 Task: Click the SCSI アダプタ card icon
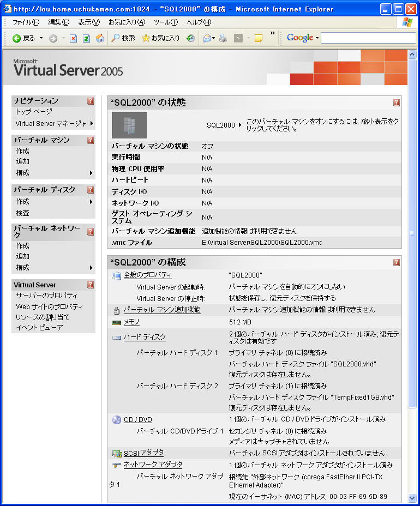point(117,454)
